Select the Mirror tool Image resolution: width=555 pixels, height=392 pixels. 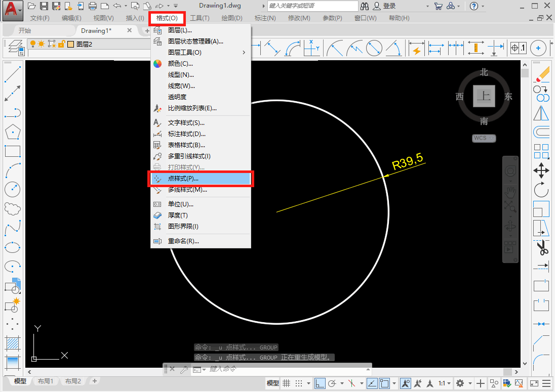(541, 113)
